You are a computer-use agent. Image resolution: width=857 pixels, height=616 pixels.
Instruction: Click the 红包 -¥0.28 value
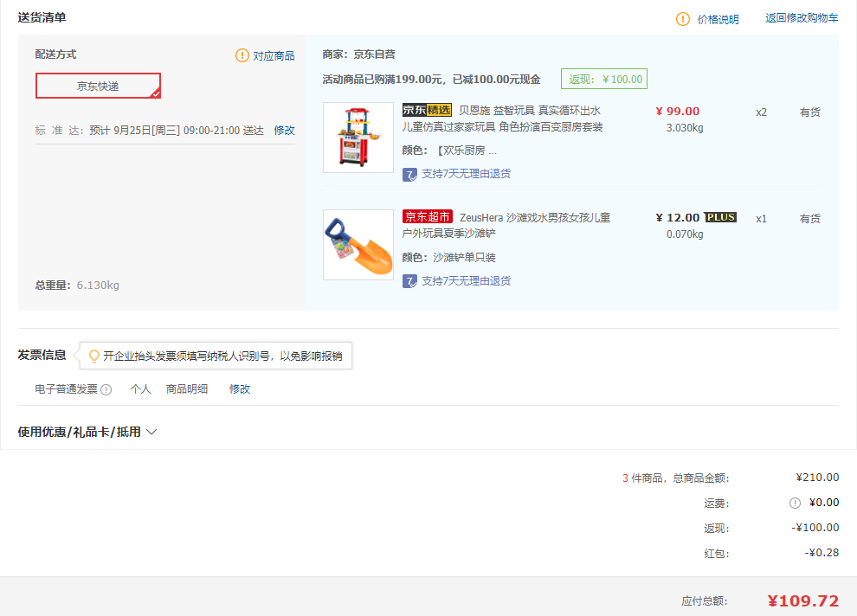822,553
